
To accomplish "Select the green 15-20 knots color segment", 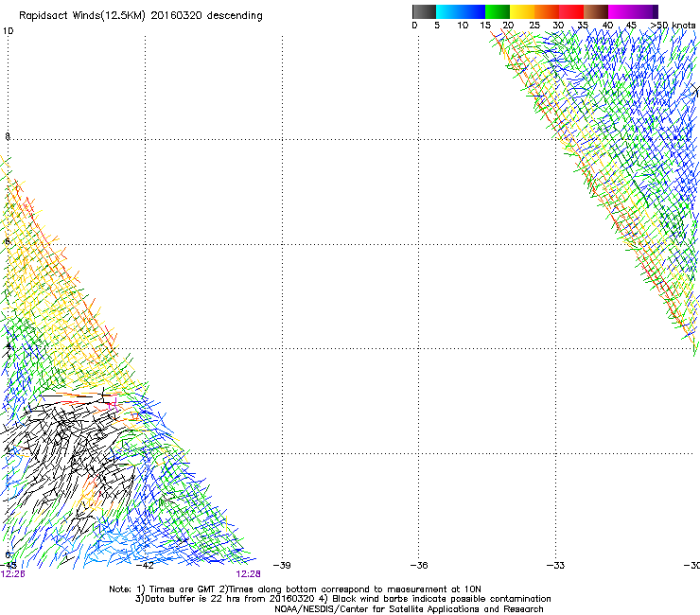I will point(498,11).
